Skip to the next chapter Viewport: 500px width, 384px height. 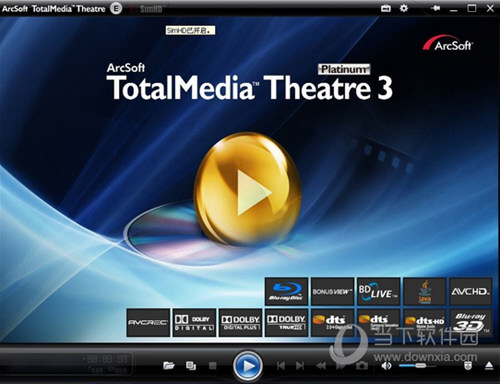tap(300, 366)
